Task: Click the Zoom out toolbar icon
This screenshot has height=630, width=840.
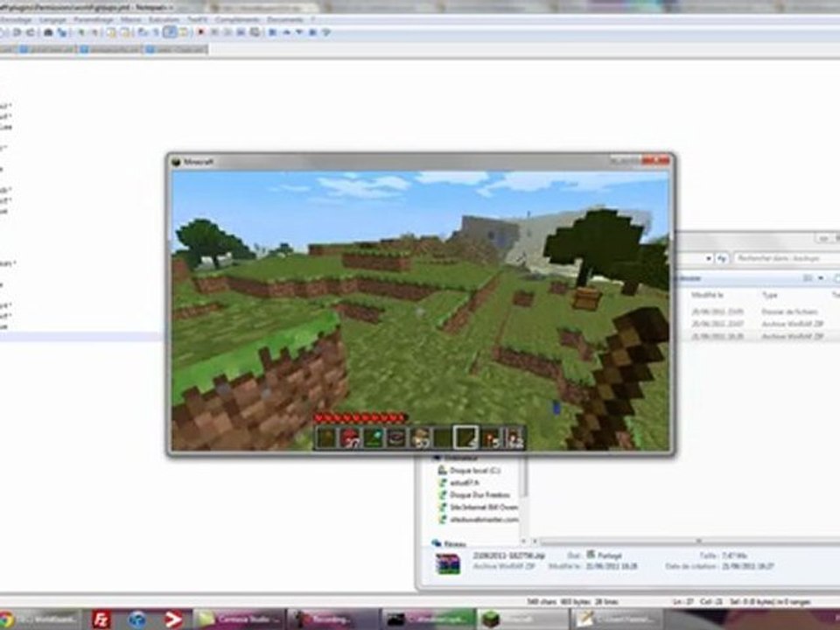Action: pyautogui.click(x=94, y=32)
